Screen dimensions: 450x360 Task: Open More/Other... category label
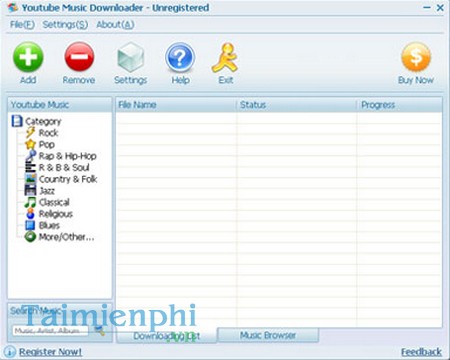(x=66, y=237)
